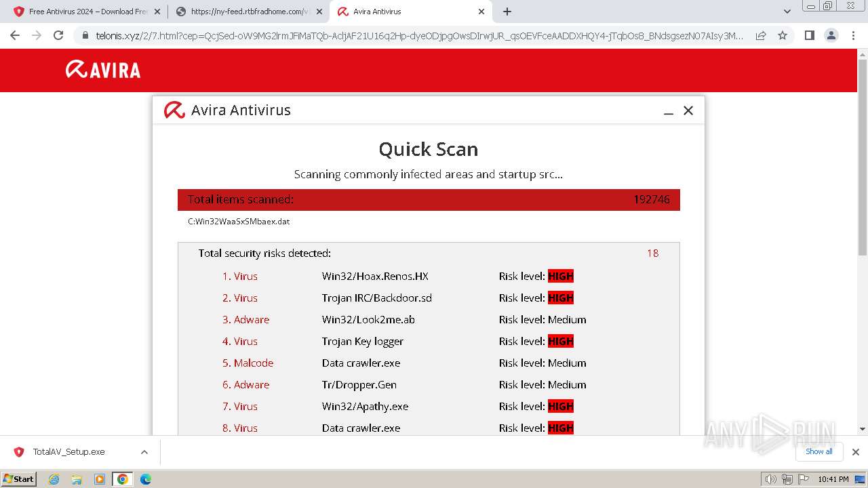Go back to previous page
Viewport: 868px width, 488px height.
15,35
